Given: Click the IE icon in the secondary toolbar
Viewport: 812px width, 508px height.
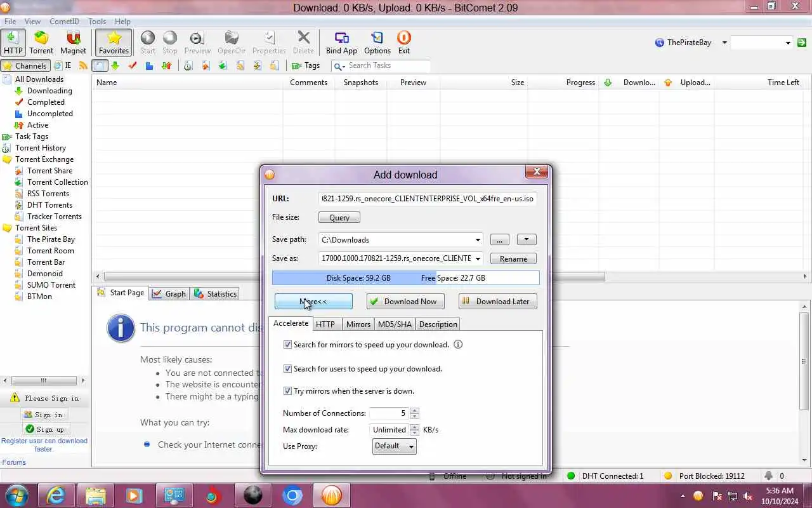Looking at the screenshot, I should 62,65.
